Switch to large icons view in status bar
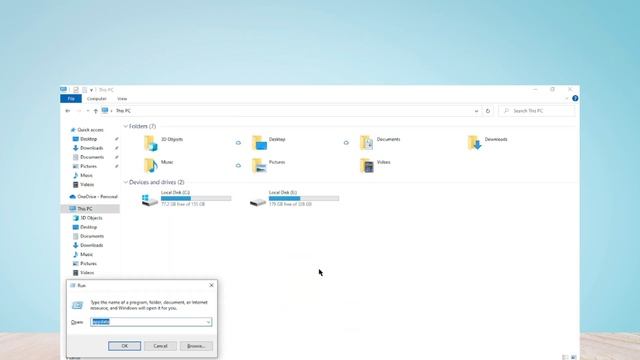The width and height of the screenshot is (640, 360). (x=573, y=357)
